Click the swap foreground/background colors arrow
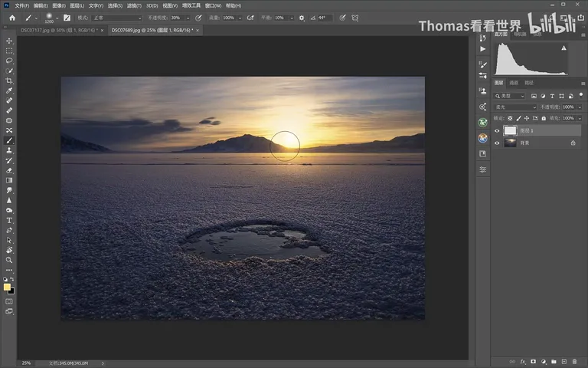The height and width of the screenshot is (368, 588). (x=12, y=279)
